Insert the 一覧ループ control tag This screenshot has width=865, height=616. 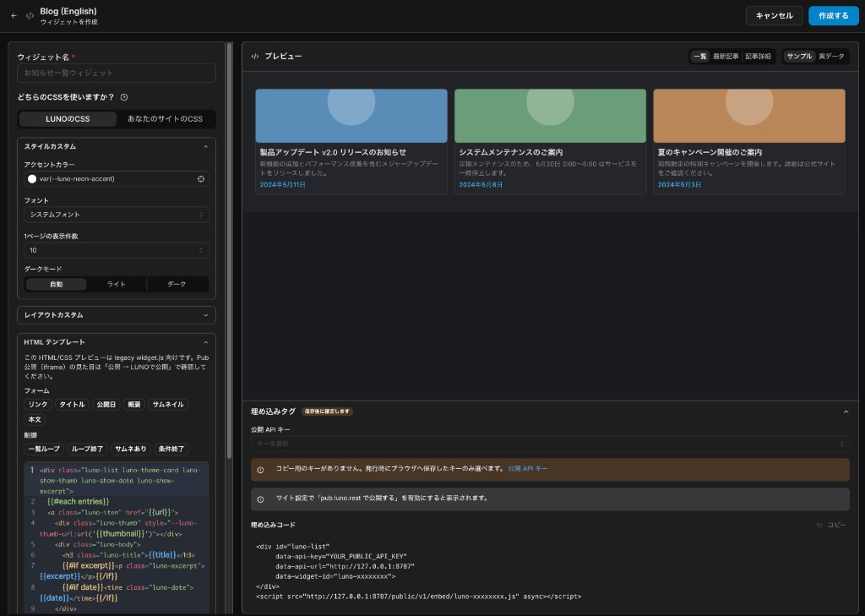pos(44,450)
